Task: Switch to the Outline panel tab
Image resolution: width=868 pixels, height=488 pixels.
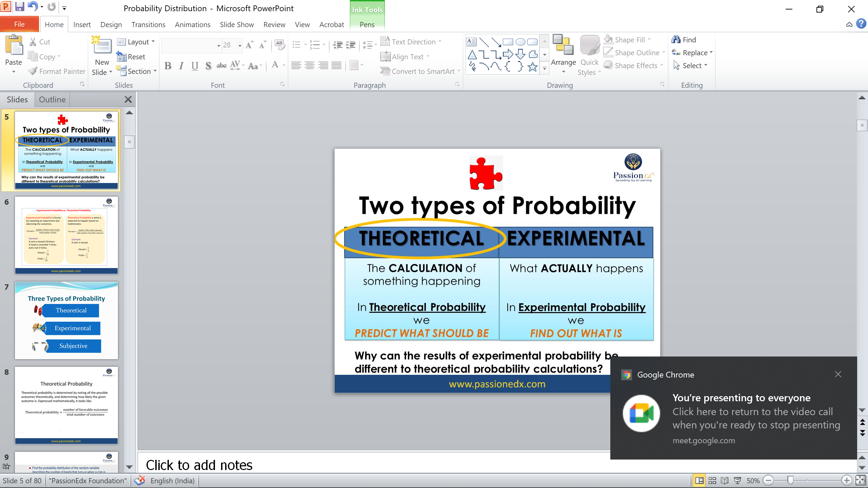Action: click(x=52, y=100)
